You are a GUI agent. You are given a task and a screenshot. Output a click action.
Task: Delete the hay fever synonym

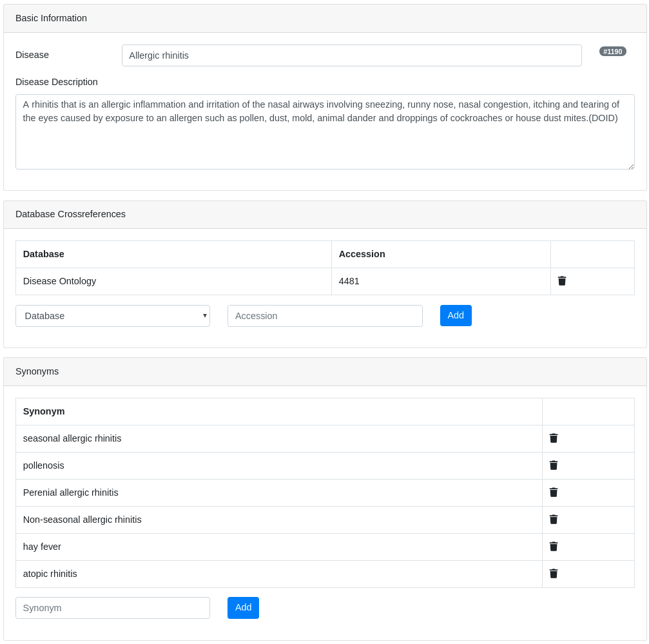pos(554,547)
